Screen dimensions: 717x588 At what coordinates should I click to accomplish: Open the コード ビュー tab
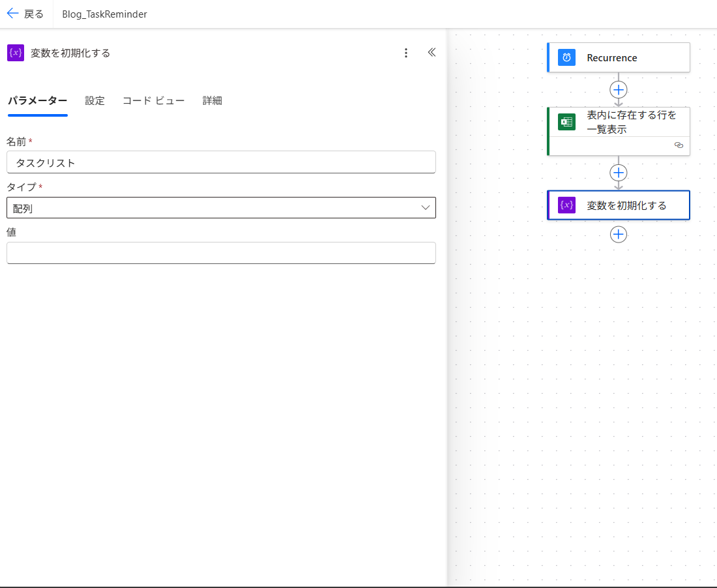click(x=153, y=100)
